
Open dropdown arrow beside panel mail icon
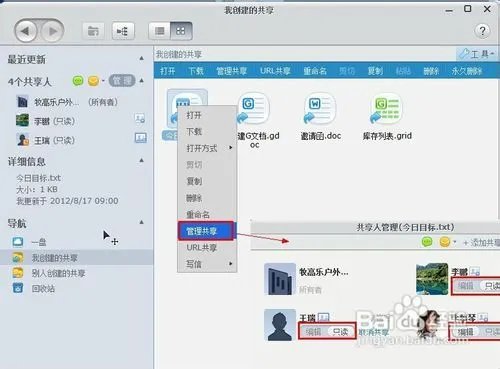[454, 242]
